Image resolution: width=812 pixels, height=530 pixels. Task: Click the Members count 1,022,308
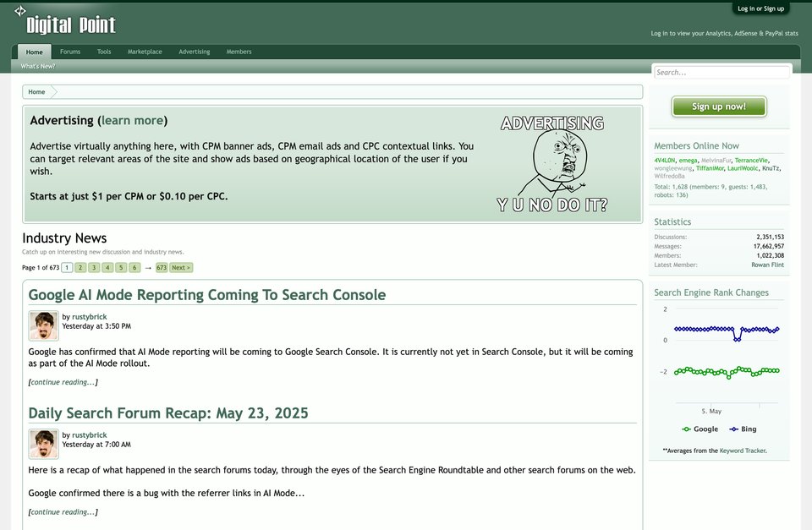770,255
